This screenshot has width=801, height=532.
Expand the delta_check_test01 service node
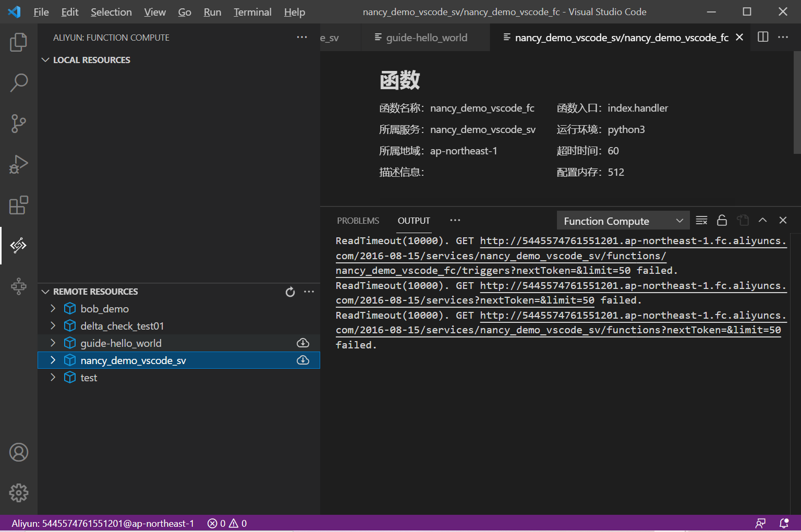pyautogui.click(x=53, y=326)
